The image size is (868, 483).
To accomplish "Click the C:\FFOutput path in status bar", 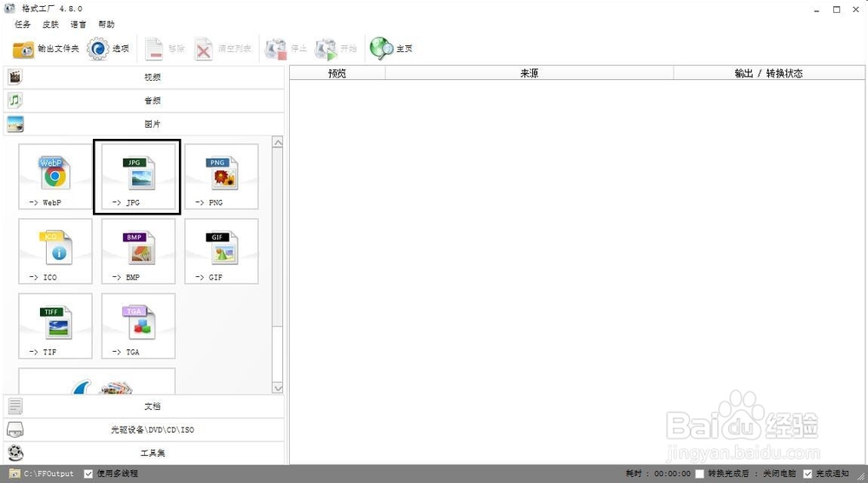I will pyautogui.click(x=49, y=473).
